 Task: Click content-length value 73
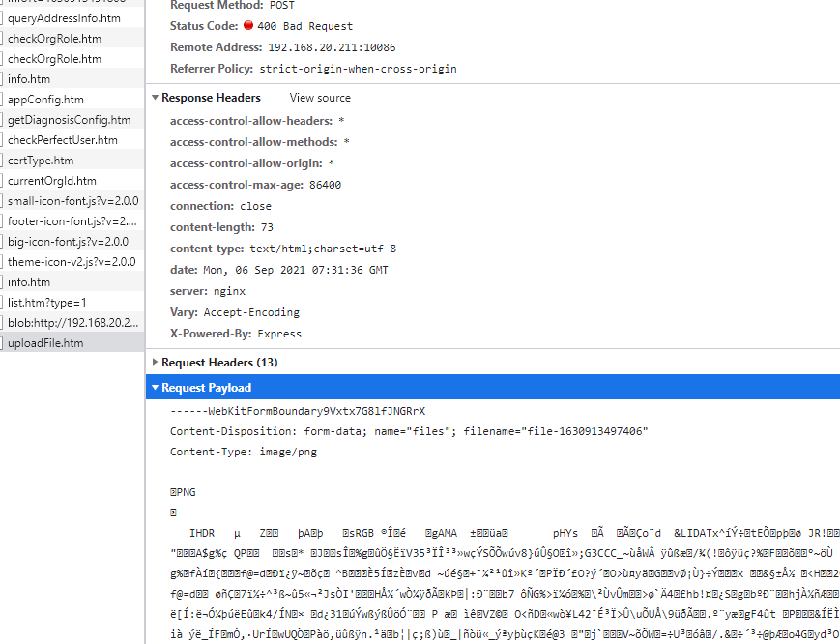pos(268,227)
